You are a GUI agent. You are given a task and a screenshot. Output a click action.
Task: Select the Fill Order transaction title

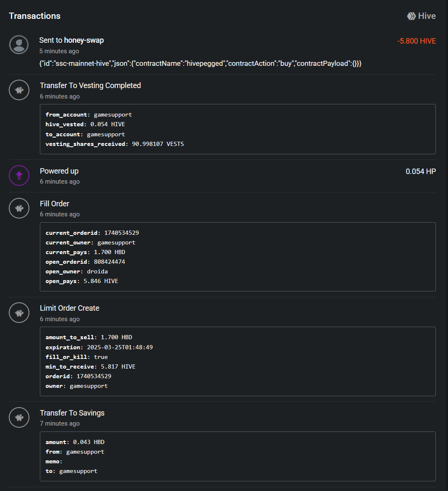point(54,203)
